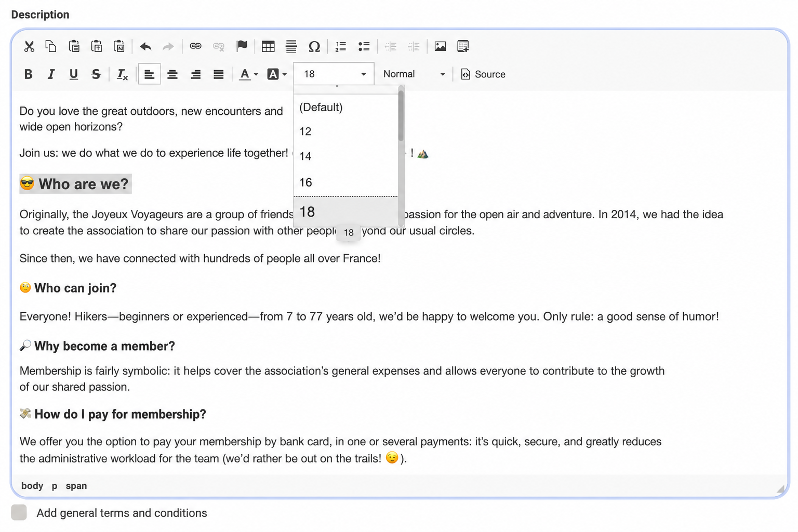Click the "We offer you the option" paragraph
The width and height of the screenshot is (798, 532).
(341, 450)
